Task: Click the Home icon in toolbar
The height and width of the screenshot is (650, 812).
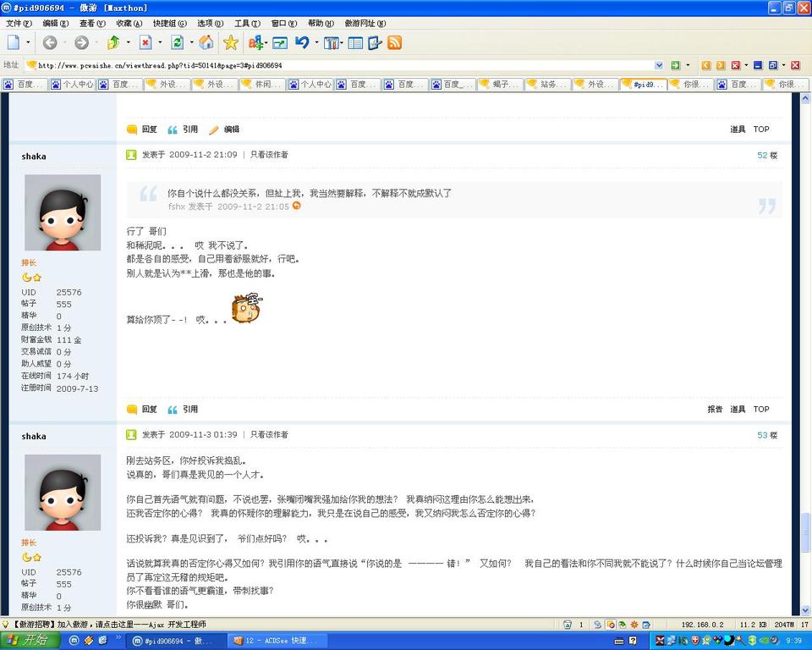Action: 206,43
